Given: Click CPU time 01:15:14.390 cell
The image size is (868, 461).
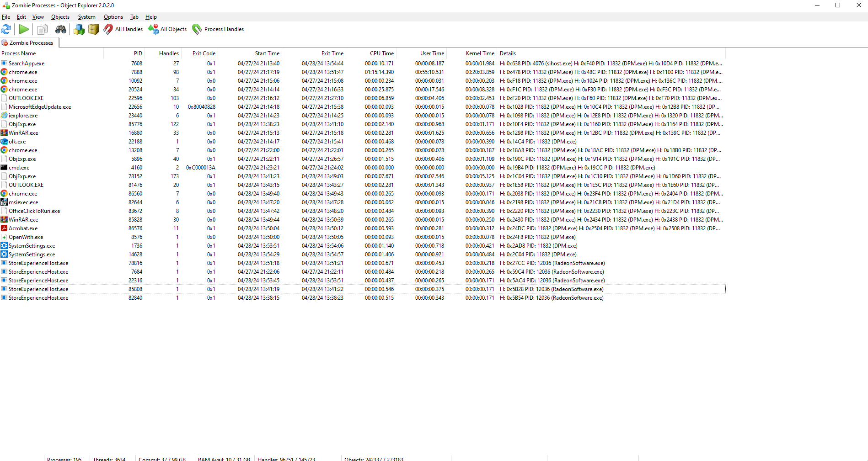Looking at the screenshot, I should tap(379, 72).
